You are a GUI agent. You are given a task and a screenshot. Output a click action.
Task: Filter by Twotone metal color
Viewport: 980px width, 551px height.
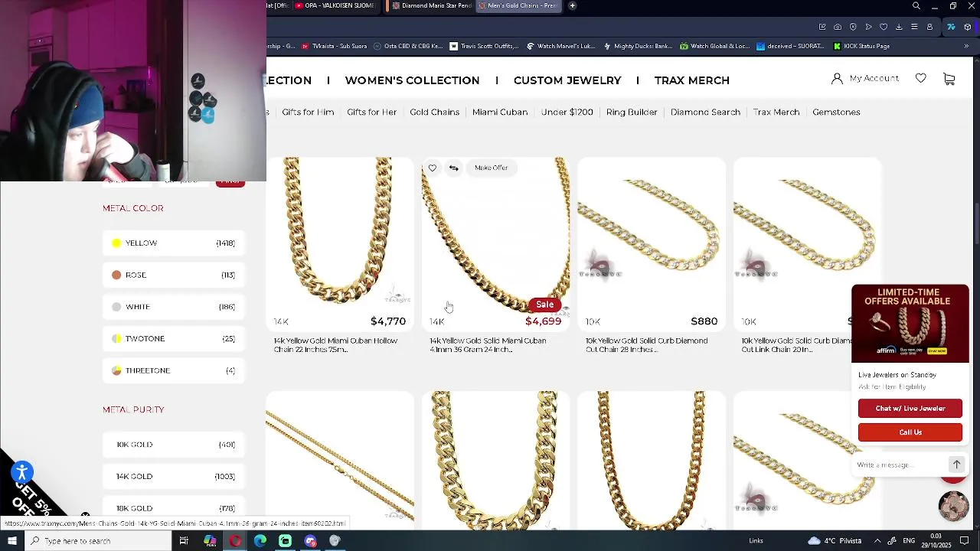click(174, 338)
